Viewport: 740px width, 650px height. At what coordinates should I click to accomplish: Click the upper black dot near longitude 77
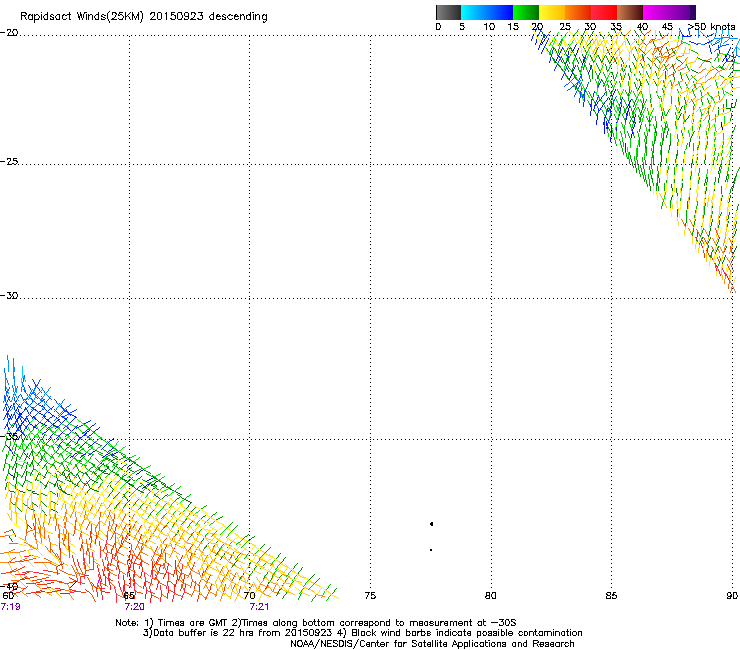[x=431, y=524]
